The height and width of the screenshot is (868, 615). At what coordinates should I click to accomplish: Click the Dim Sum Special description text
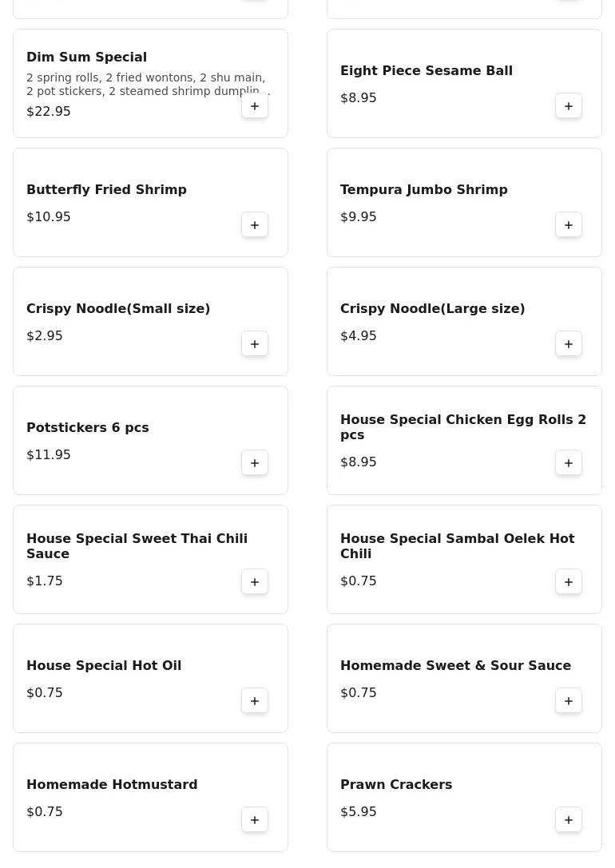click(x=145, y=84)
